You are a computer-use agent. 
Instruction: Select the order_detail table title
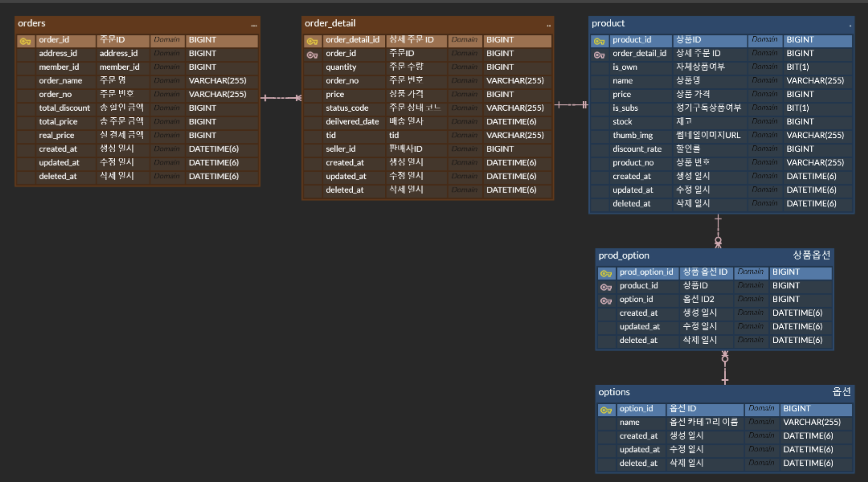(330, 23)
